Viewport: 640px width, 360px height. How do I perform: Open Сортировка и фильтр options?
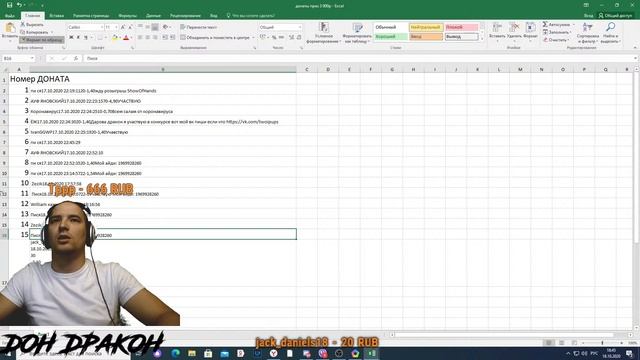tap(588, 33)
